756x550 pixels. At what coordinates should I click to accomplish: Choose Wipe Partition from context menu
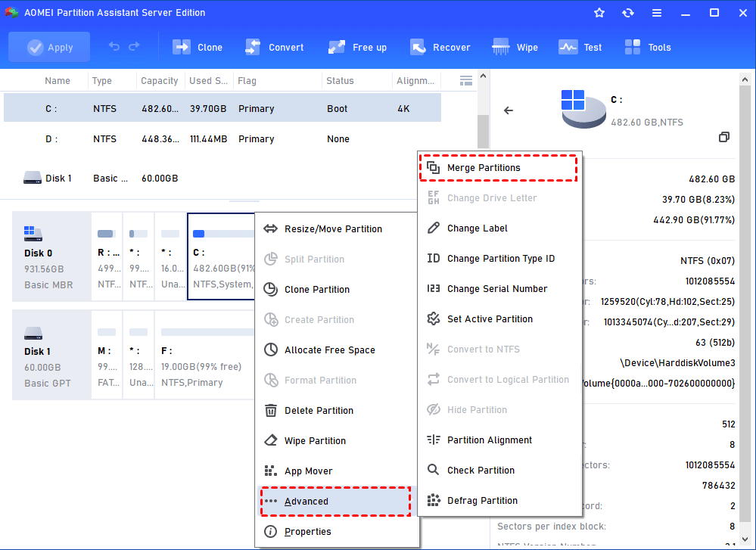point(336,440)
